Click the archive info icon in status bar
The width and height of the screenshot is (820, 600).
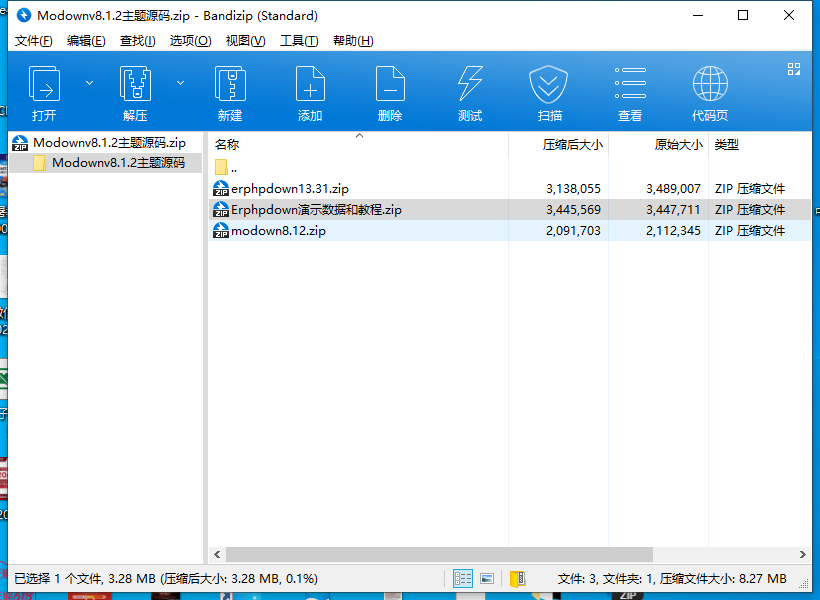point(518,579)
